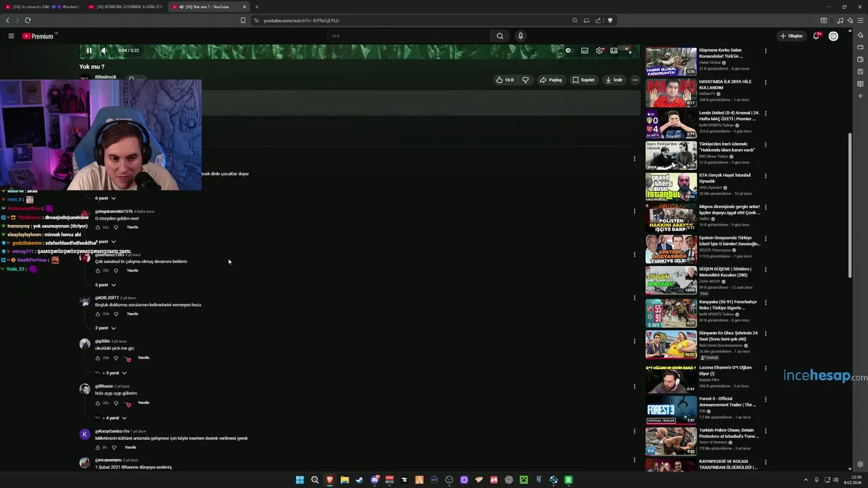Open Steam from the taskbar

pos(359,480)
